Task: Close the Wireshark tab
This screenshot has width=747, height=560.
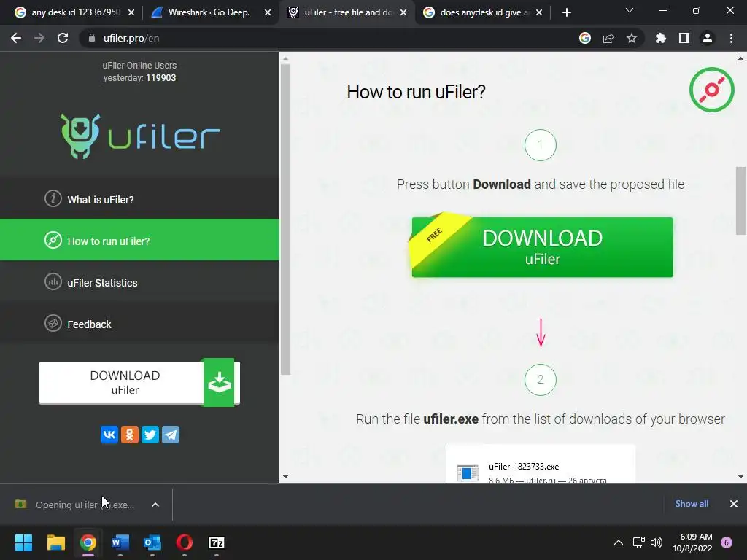Action: point(268,12)
